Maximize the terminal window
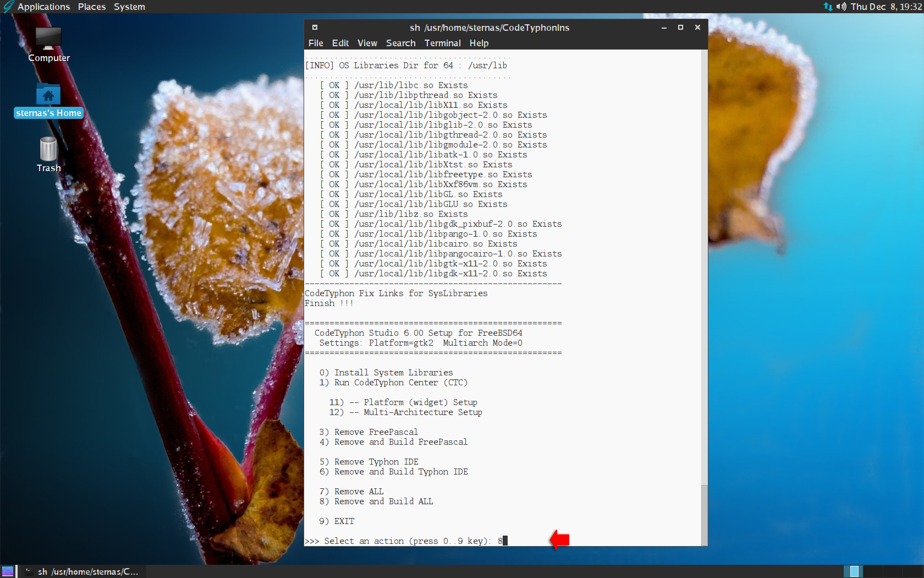This screenshot has width=924, height=578. tap(680, 28)
